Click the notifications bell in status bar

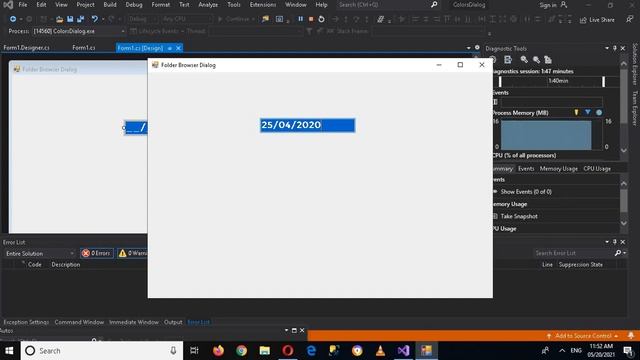click(x=631, y=336)
